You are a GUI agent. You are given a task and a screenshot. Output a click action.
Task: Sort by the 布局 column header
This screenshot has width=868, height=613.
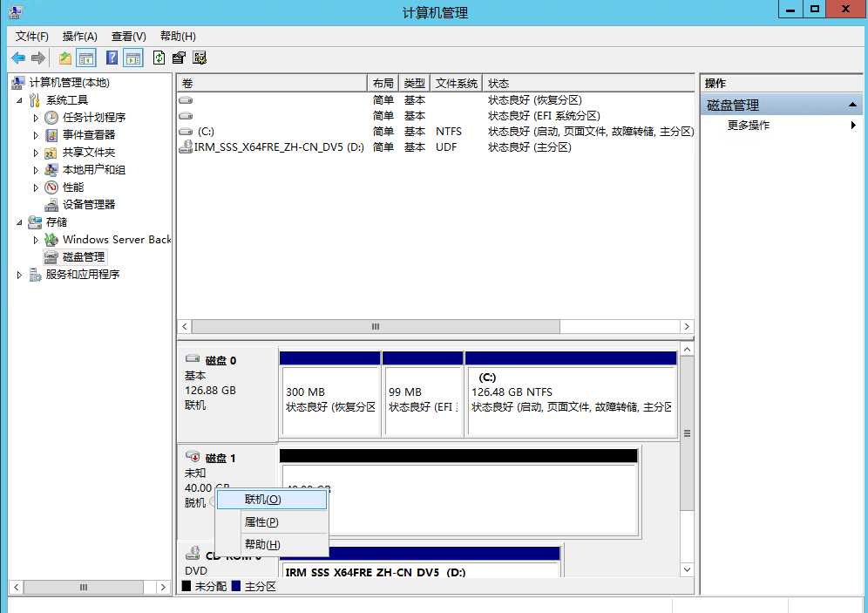point(383,83)
